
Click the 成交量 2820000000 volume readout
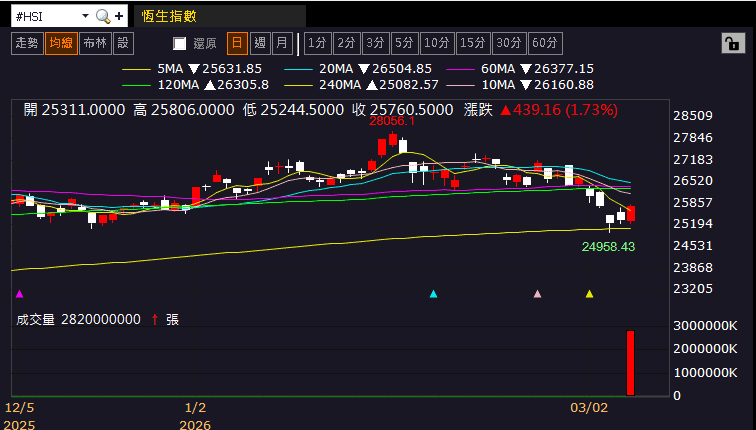coord(79,319)
